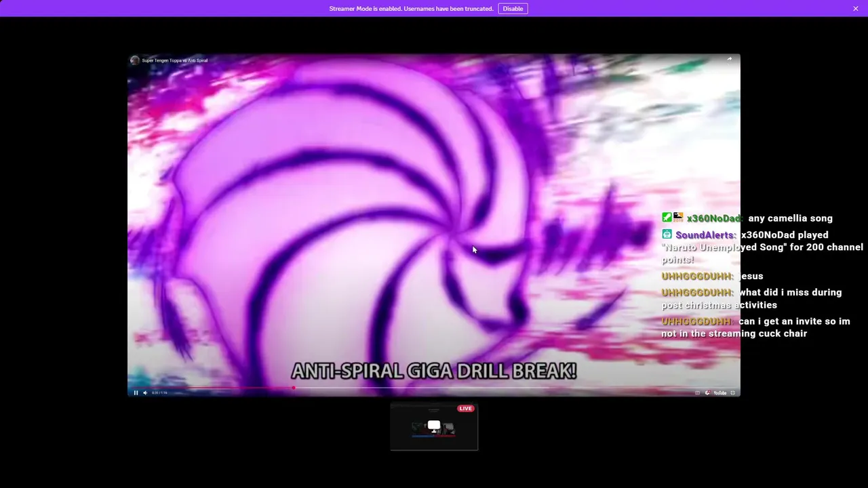Pause the YouTube video

(136, 392)
